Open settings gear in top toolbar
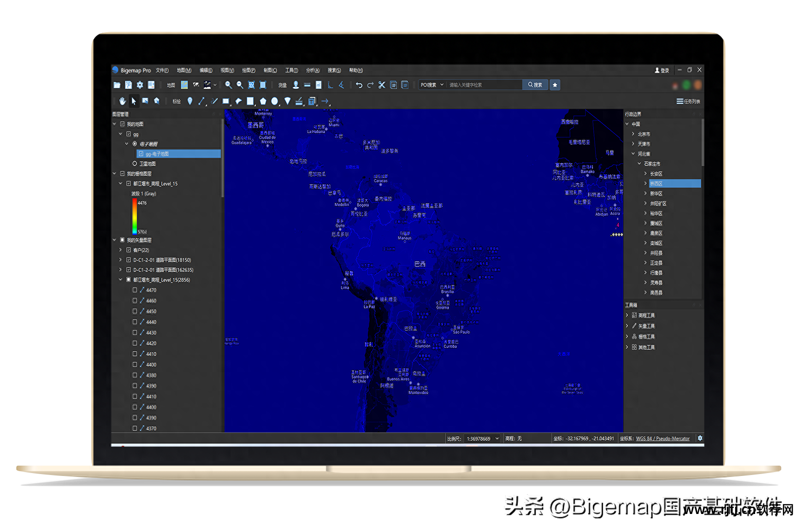798x532 pixels. (140, 85)
